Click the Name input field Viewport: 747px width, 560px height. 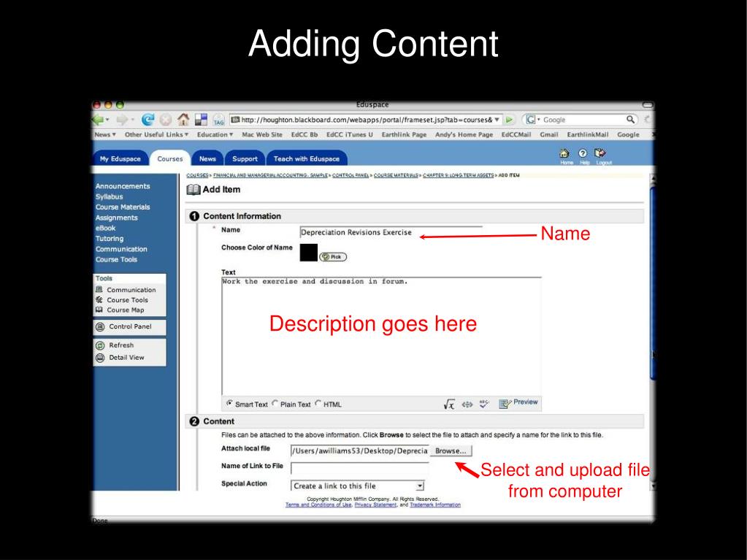391,232
